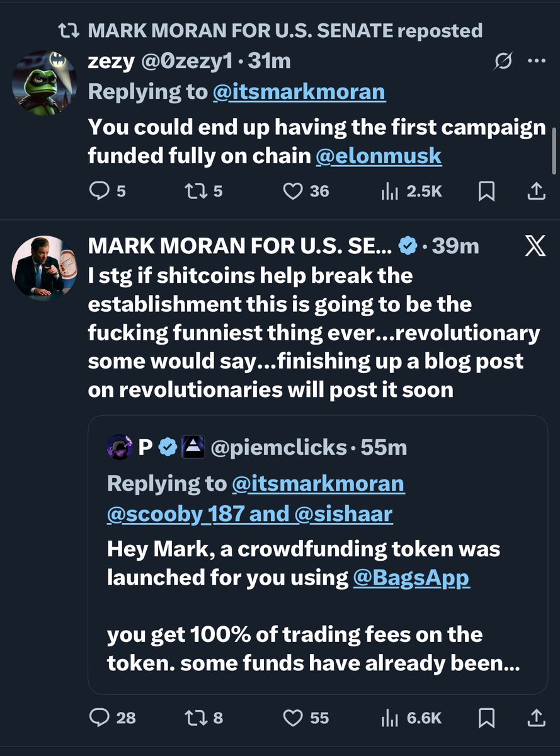Click Grok icon beside zezy's post
The width and height of the screenshot is (560, 756).
point(503,61)
